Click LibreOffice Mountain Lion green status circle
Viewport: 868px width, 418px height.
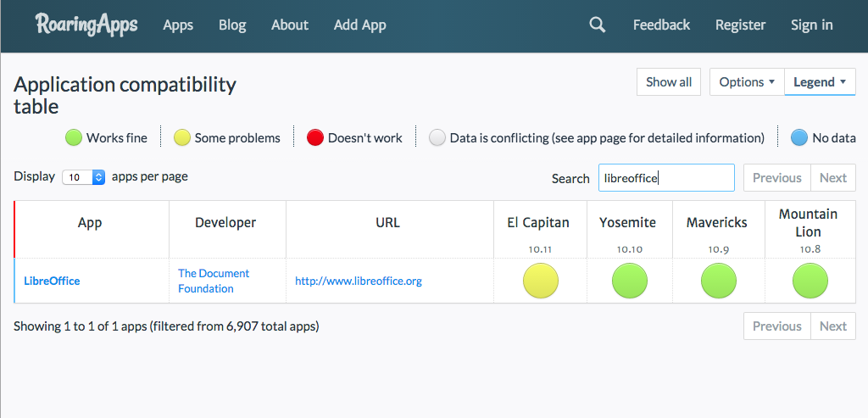(810, 281)
